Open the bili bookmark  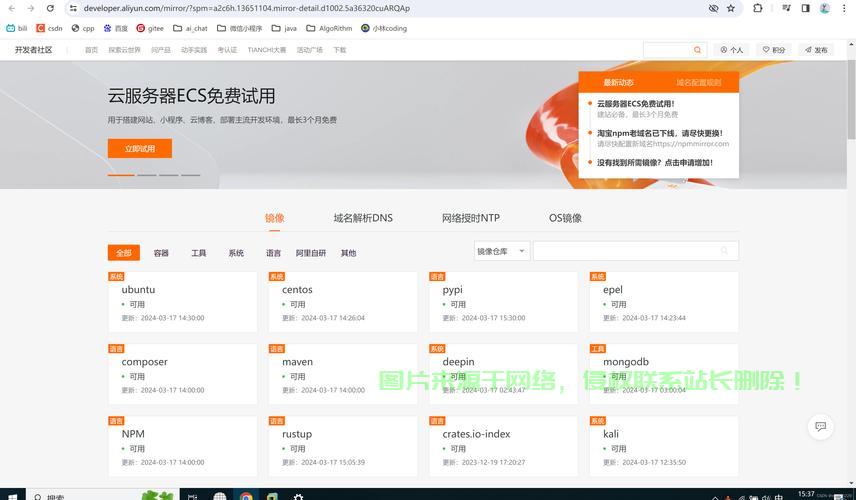tap(16, 28)
